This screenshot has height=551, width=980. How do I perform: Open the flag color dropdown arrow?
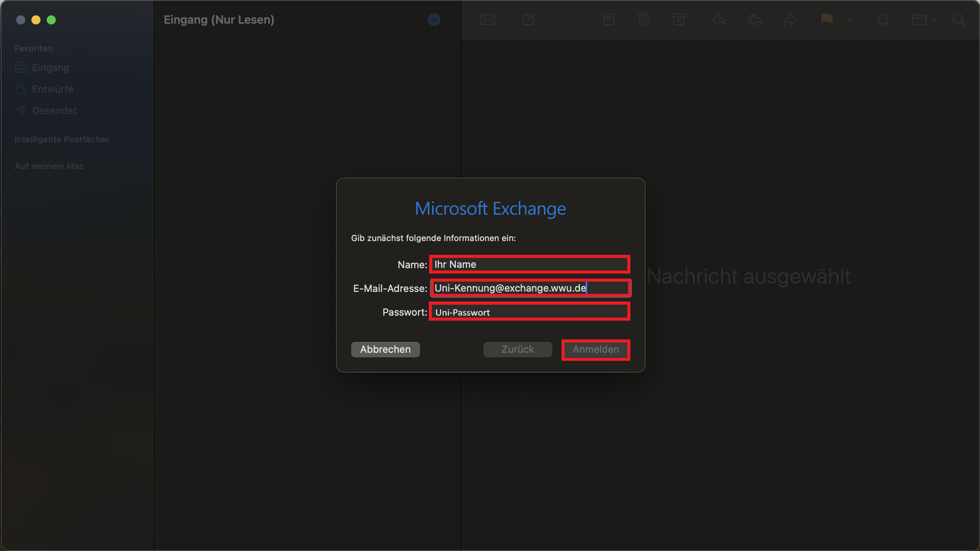click(x=850, y=20)
